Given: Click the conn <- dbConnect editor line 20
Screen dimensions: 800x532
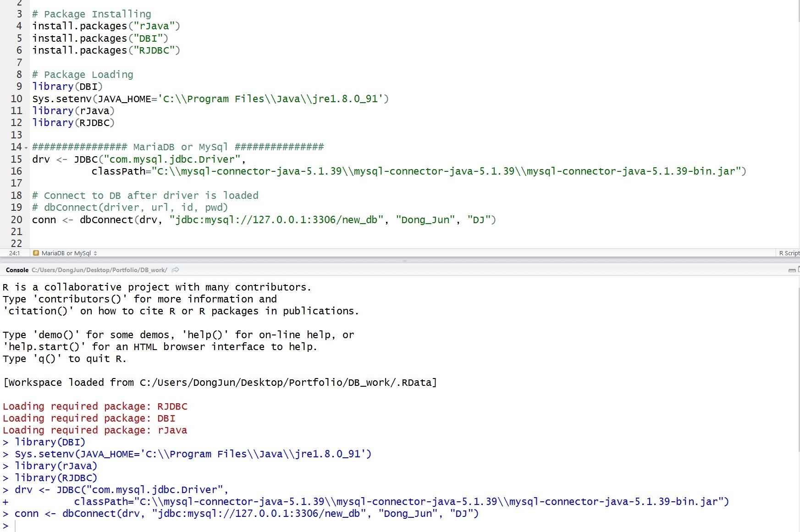Looking at the screenshot, I should click(264, 220).
